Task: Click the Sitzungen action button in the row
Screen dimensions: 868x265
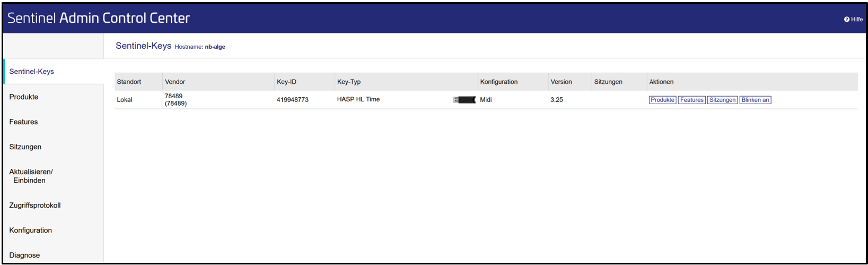Action: click(723, 100)
